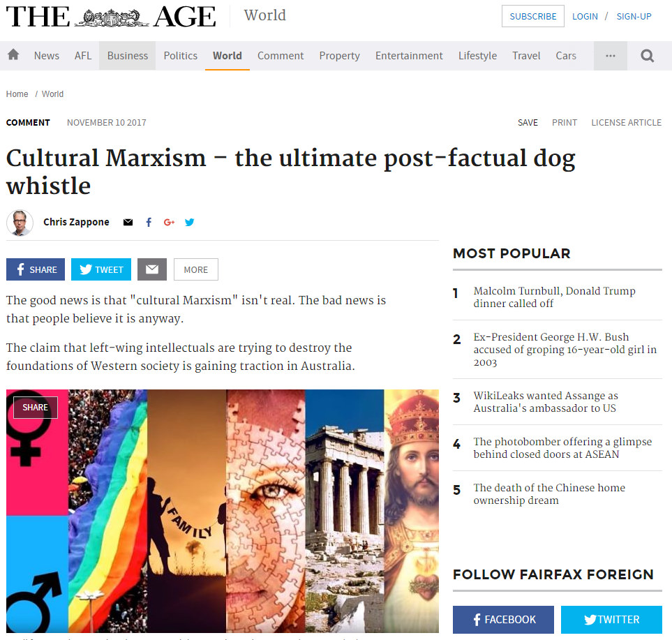
Task: Visit author's Facebook profile icon
Action: (x=149, y=222)
